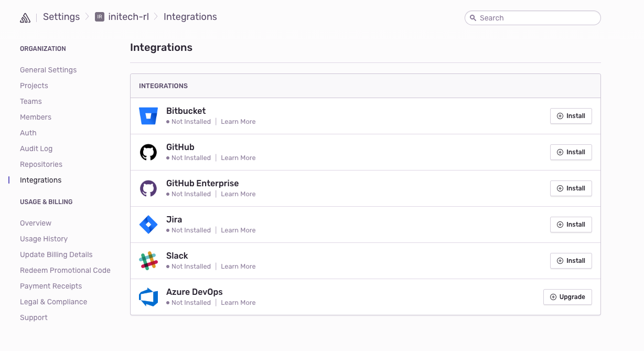Click the Azure DevOps logo

[x=148, y=297]
